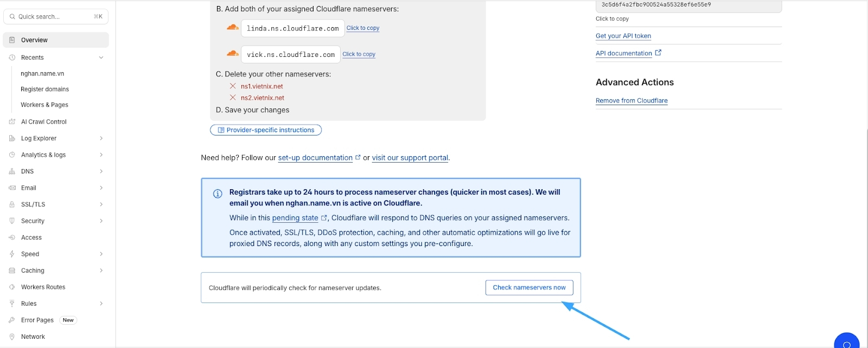This screenshot has height=348, width=868.
Task: Click the Rules funnel icon
Action: [x=12, y=304]
